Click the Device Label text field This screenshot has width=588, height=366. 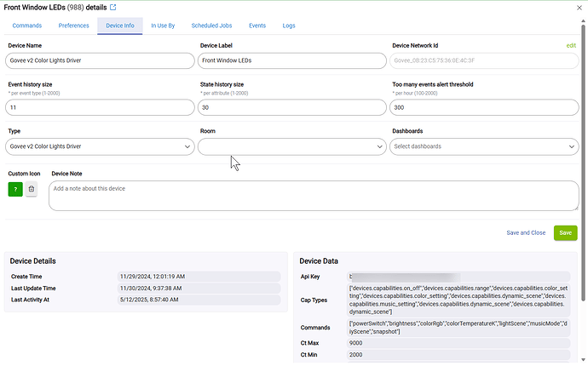[x=292, y=60]
